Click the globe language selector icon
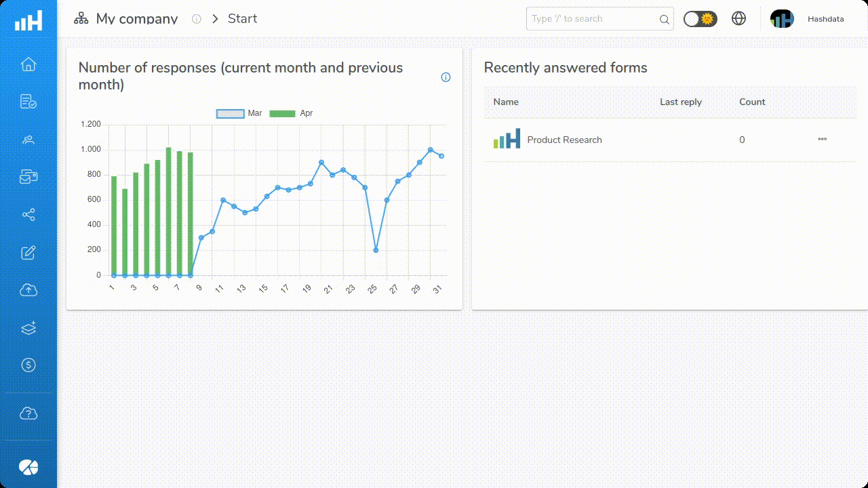The height and width of the screenshot is (488, 868). pos(739,19)
